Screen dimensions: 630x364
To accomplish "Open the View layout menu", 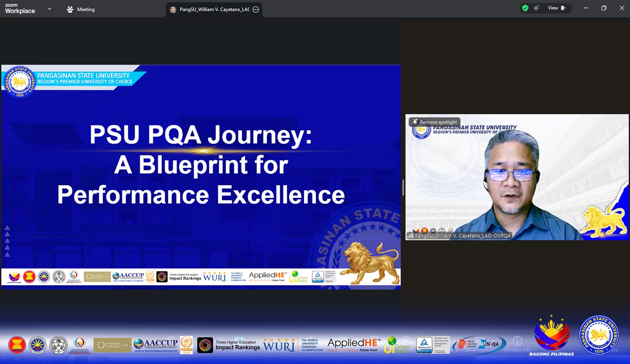I will pos(553,8).
